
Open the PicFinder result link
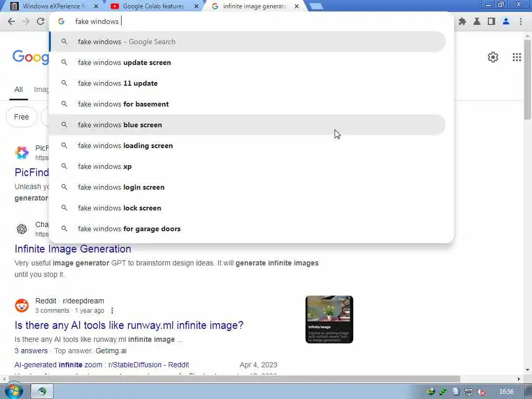tap(32, 172)
